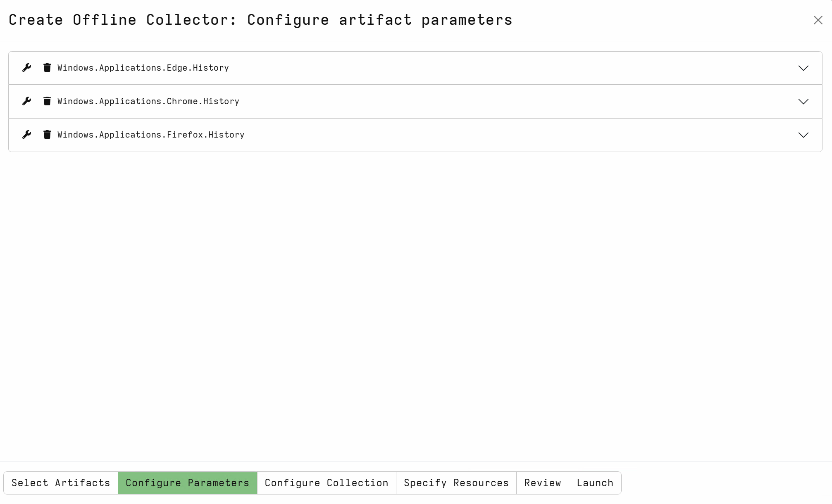Close the Create Offline Collector dialog
This screenshot has width=832, height=504.
[x=818, y=20]
